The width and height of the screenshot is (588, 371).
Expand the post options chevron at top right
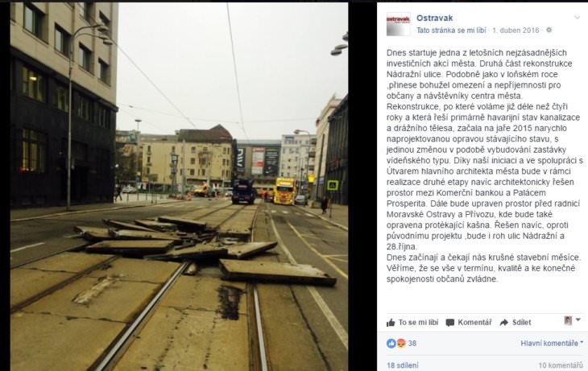tap(577, 18)
